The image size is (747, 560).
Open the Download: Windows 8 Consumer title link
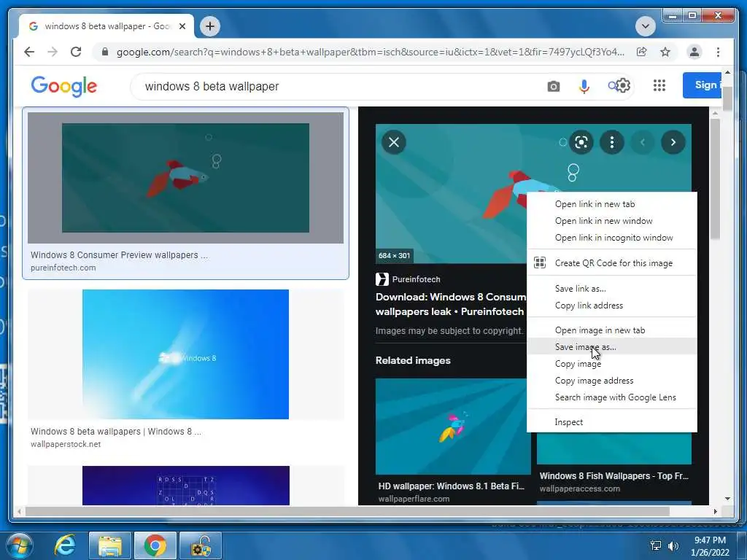click(x=451, y=304)
